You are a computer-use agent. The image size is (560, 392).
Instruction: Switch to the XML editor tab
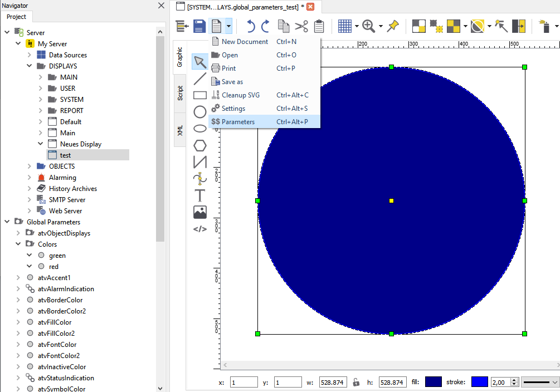coord(180,130)
